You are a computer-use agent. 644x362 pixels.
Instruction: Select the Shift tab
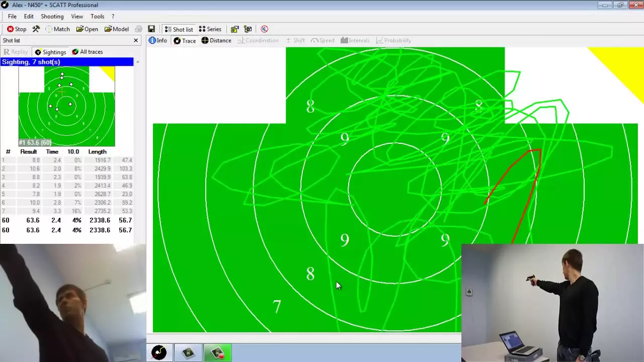(x=295, y=41)
